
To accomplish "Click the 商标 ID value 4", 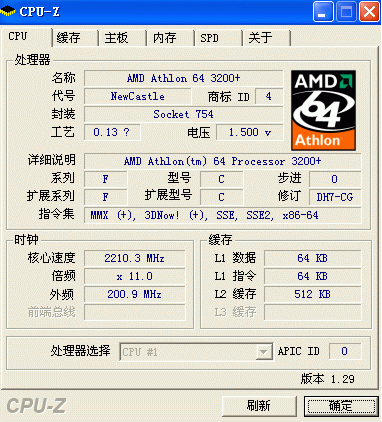I will click(x=269, y=96).
